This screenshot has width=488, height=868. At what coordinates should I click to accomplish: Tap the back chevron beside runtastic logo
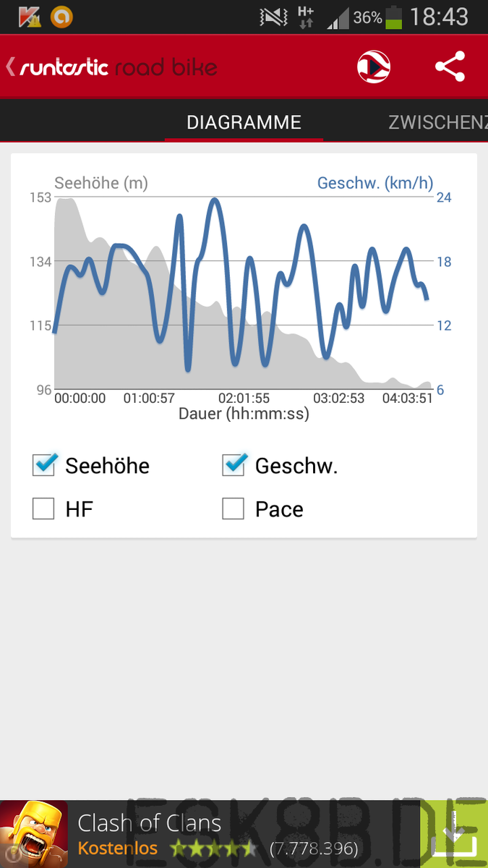10,67
